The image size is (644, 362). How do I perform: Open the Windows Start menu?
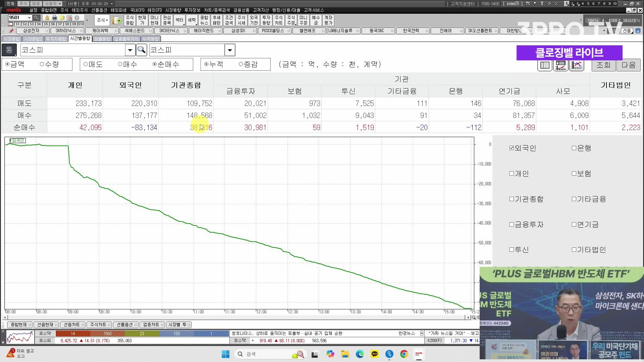pyautogui.click(x=225, y=354)
